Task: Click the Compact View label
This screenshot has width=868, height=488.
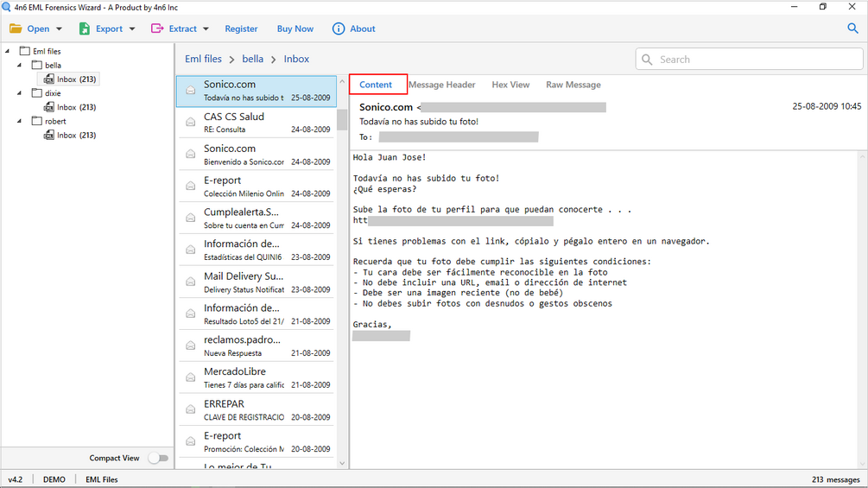Action: [x=114, y=458]
